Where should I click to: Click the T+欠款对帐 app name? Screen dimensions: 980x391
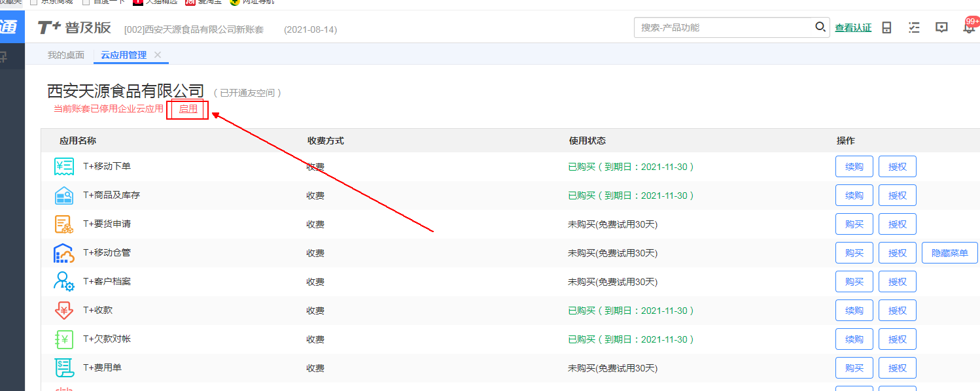pos(107,339)
